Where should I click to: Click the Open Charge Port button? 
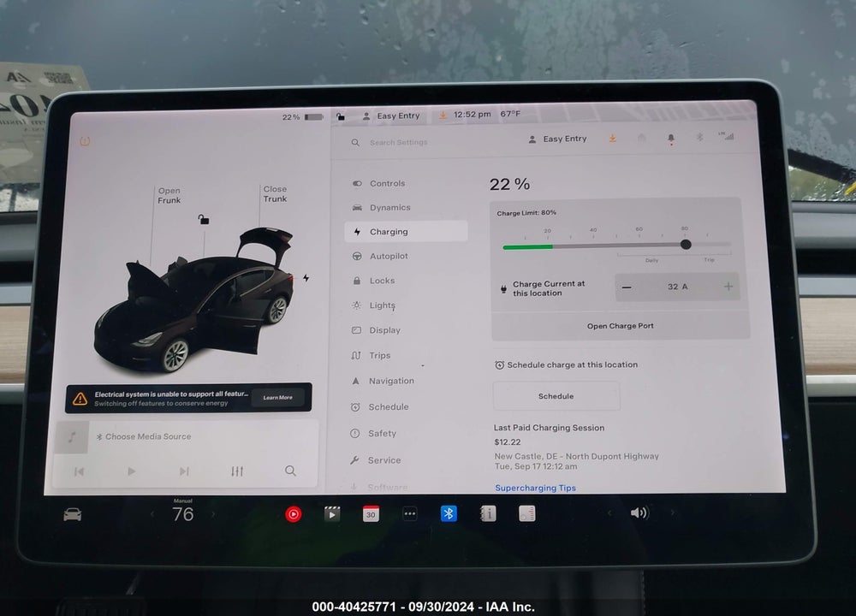pyautogui.click(x=621, y=326)
